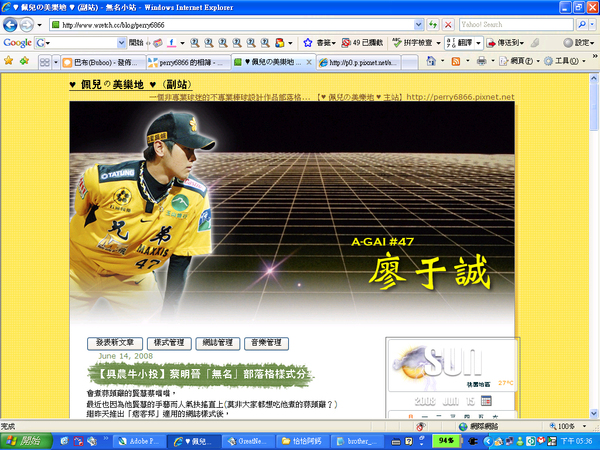Click the 網誌管理 button
Viewport: 600px width, 450px height.
point(218,343)
